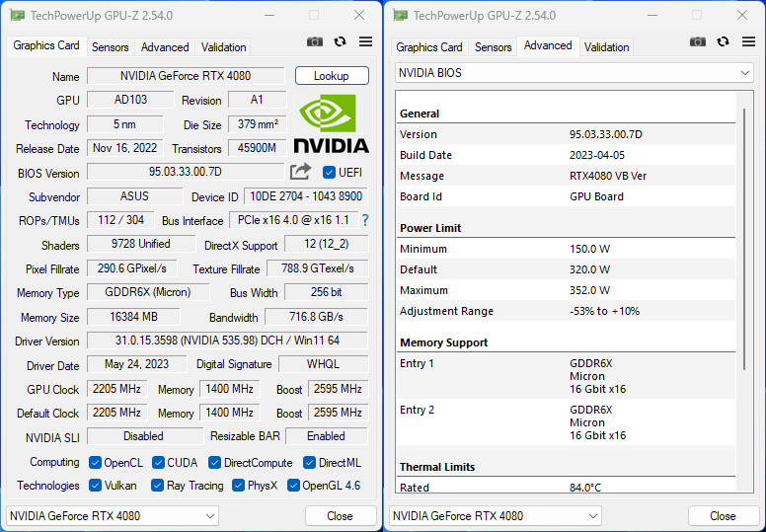
Task: Toggle the OpenCL checkbox
Action: click(96, 463)
